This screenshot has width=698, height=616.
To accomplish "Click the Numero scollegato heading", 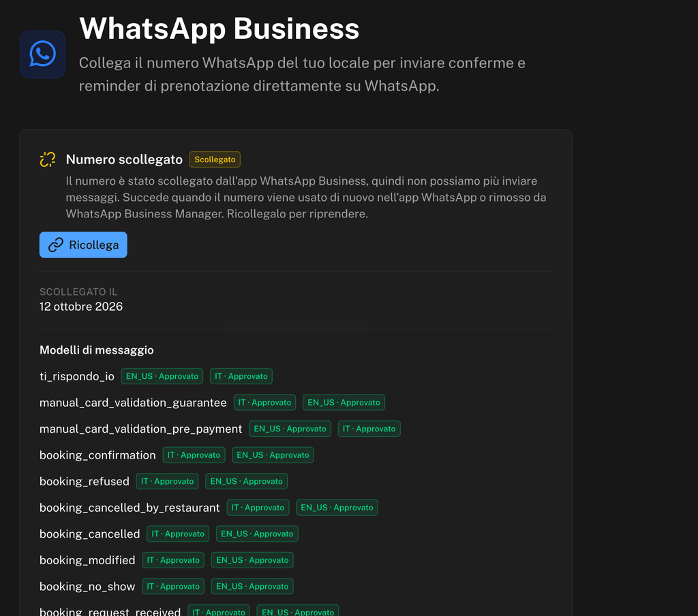I will (x=124, y=159).
